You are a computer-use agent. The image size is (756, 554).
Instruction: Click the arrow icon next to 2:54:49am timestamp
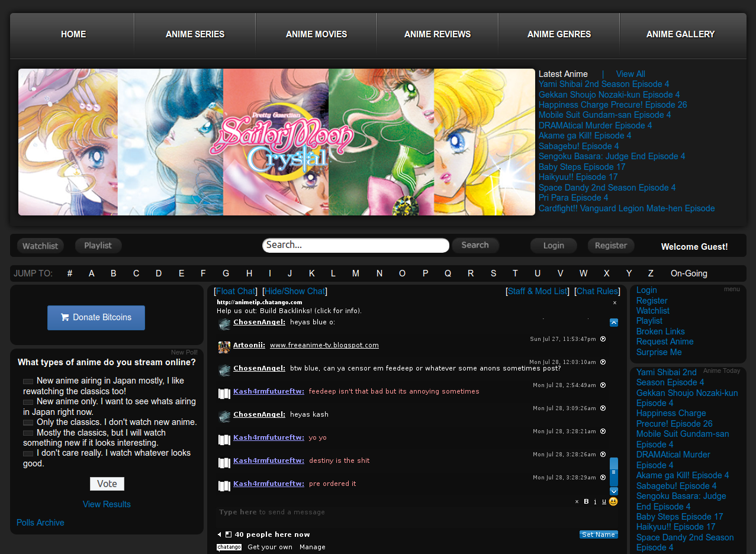pyautogui.click(x=603, y=385)
